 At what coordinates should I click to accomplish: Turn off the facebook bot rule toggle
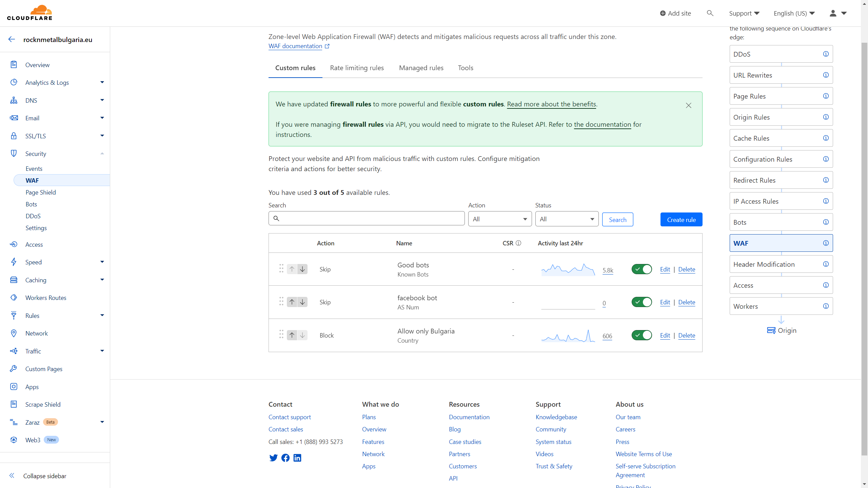(x=642, y=302)
